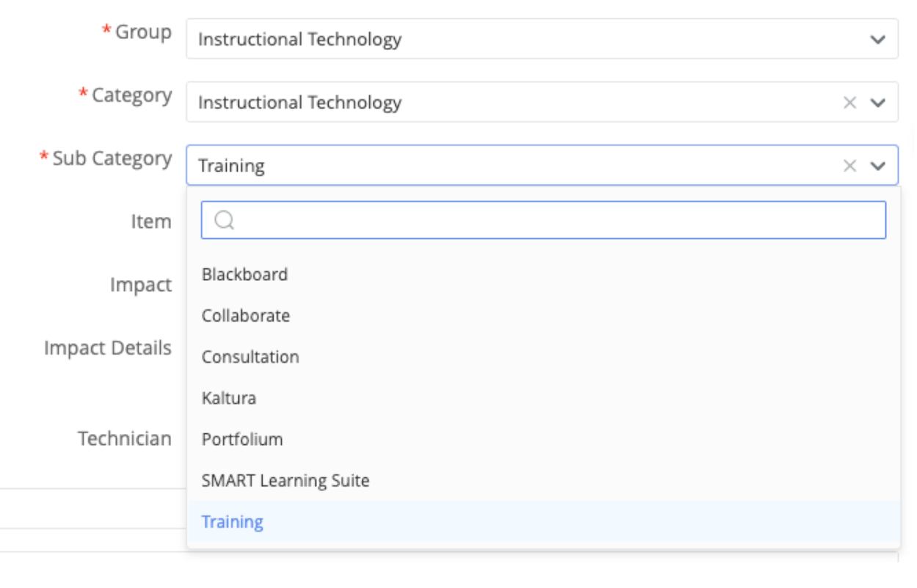917x588 pixels.
Task: Clear the Sub Category selection with the X icon
Action: click(x=850, y=166)
